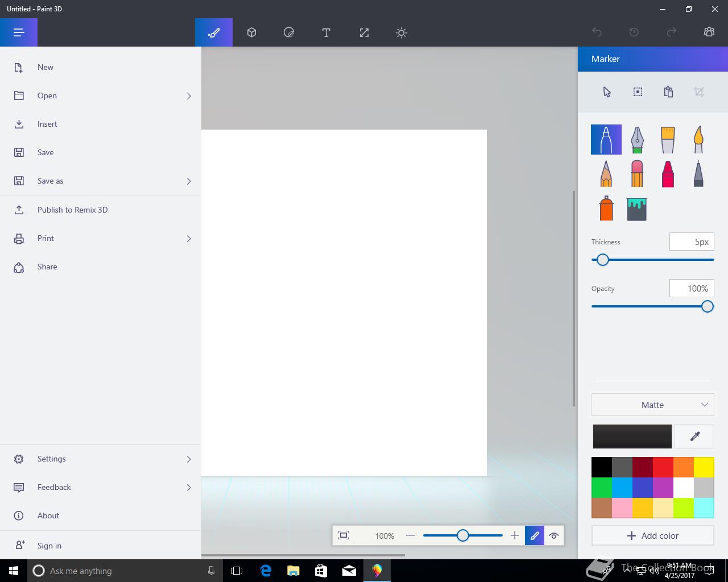Choose Insert from the menu
Viewport: 728px width, 582px height.
[47, 124]
